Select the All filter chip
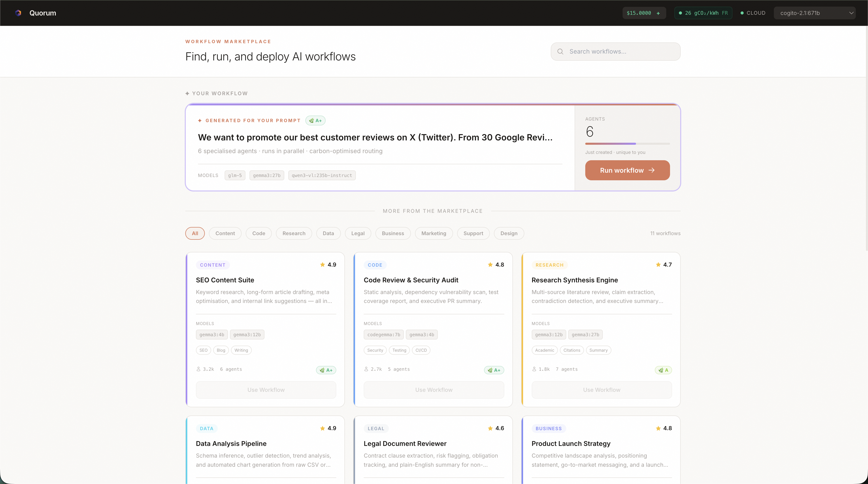Screen dimensions: 868x484 point(195,233)
